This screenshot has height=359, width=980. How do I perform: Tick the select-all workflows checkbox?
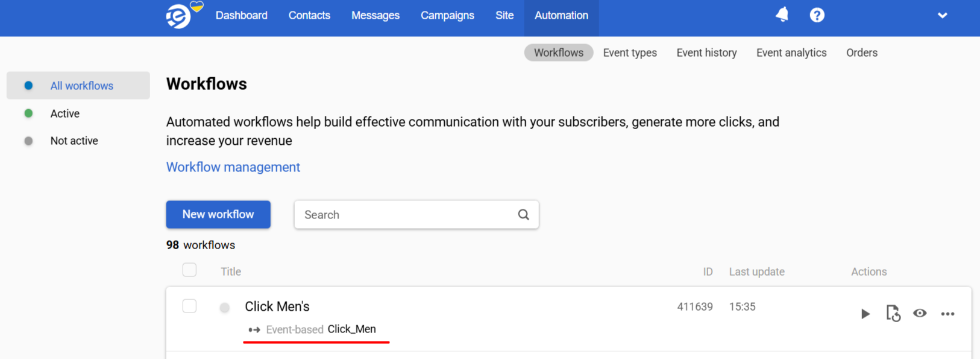tap(189, 270)
